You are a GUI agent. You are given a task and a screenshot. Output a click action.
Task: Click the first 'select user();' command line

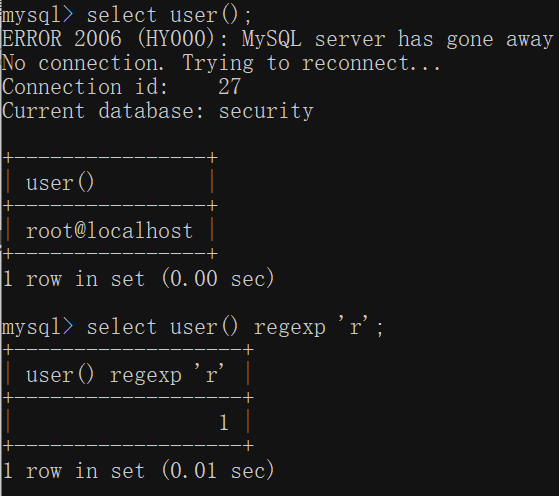pyautogui.click(x=127, y=16)
